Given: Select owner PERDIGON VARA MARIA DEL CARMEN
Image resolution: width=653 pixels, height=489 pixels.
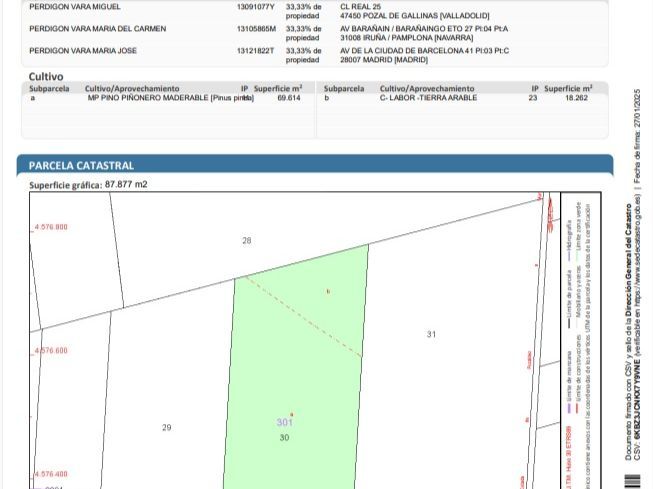Looking at the screenshot, I should 98,29.
